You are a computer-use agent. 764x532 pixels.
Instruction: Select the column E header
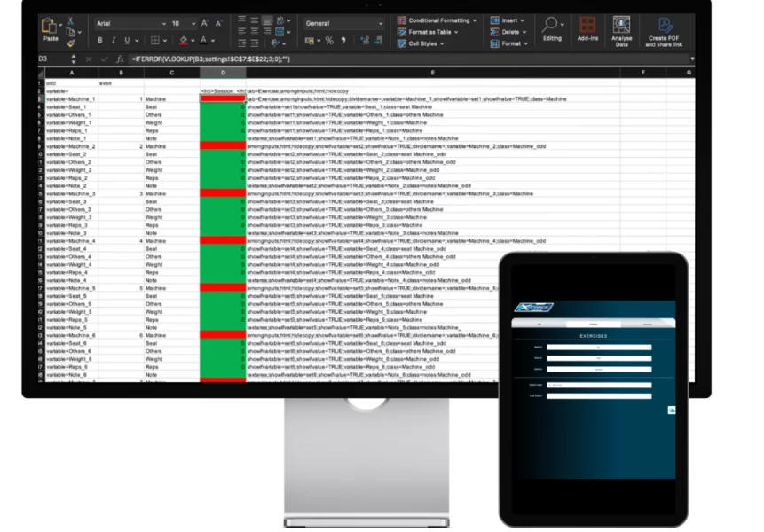click(x=433, y=73)
